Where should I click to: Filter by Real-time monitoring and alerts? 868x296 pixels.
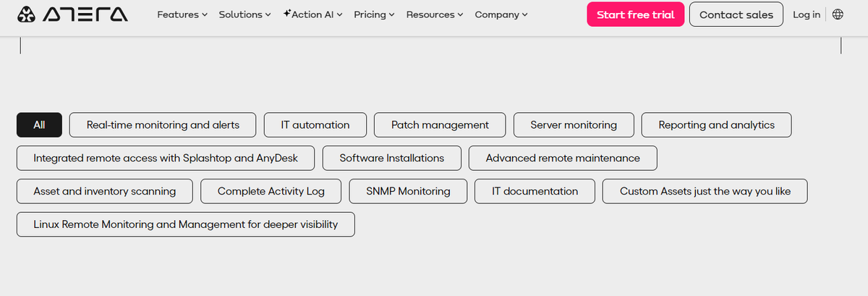pyautogui.click(x=163, y=124)
